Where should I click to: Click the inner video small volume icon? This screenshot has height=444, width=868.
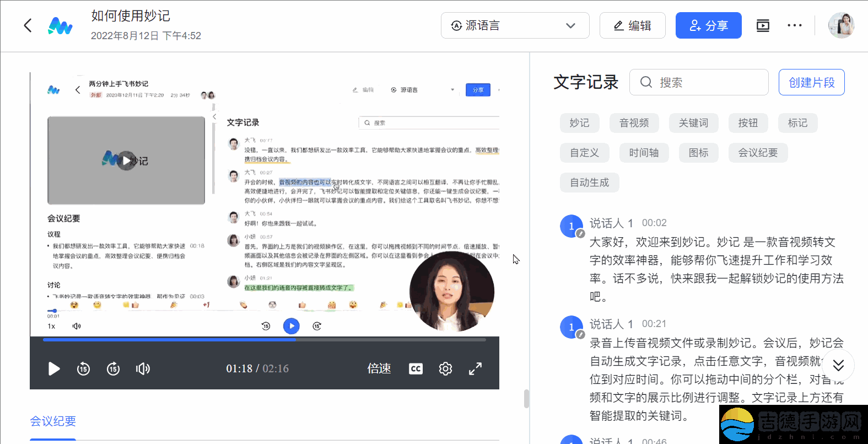pyautogui.click(x=77, y=326)
